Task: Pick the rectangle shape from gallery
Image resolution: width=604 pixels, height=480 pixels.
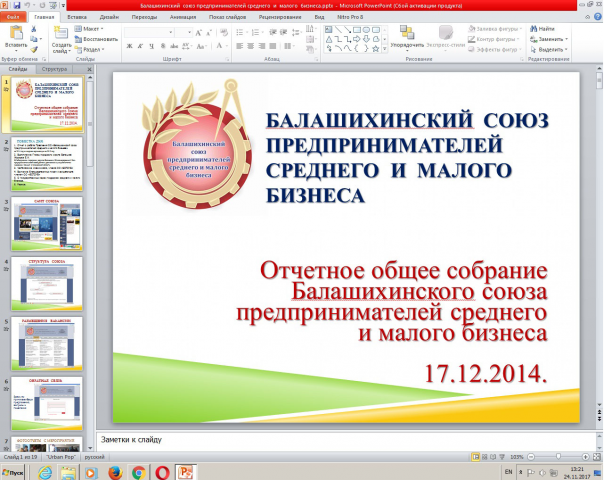Action: coord(357,30)
